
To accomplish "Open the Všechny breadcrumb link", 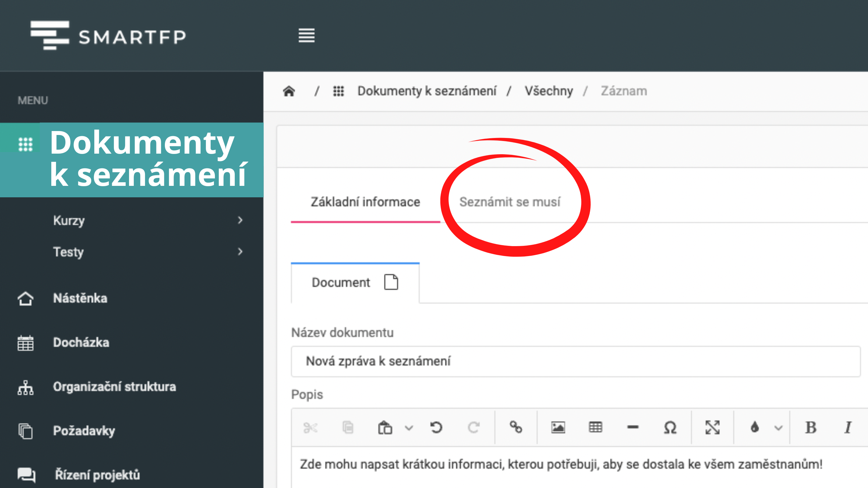I will click(549, 91).
